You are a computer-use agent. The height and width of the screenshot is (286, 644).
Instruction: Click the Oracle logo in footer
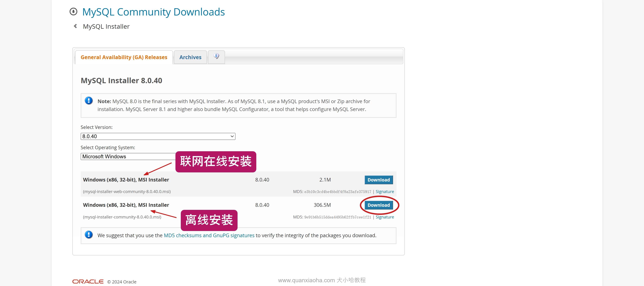[x=88, y=282]
